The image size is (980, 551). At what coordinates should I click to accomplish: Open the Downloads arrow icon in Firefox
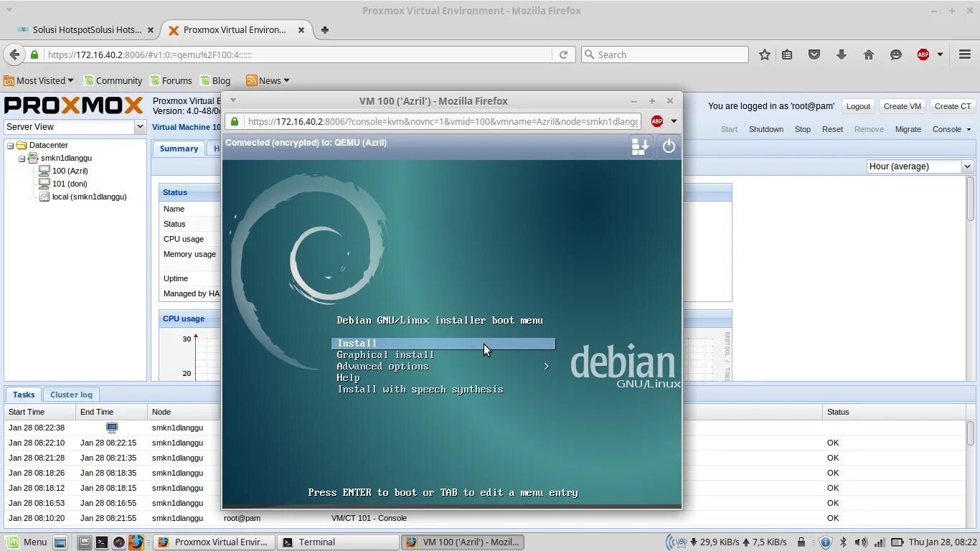(842, 55)
